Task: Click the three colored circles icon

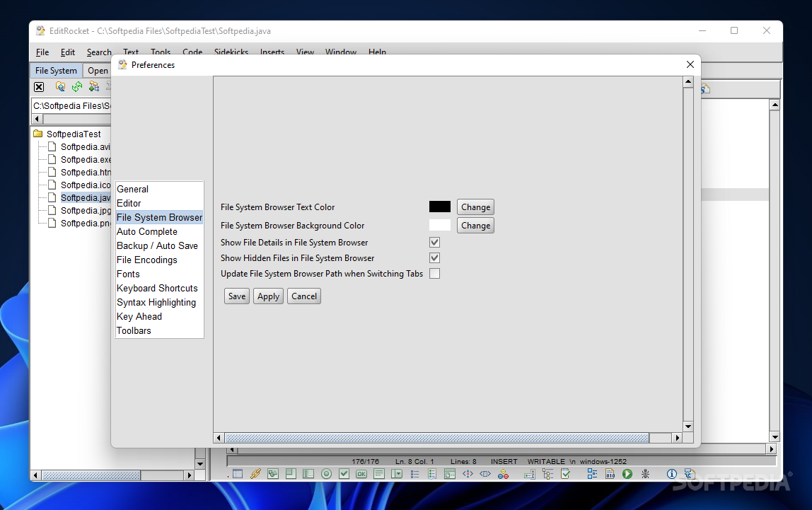Action: click(503, 474)
